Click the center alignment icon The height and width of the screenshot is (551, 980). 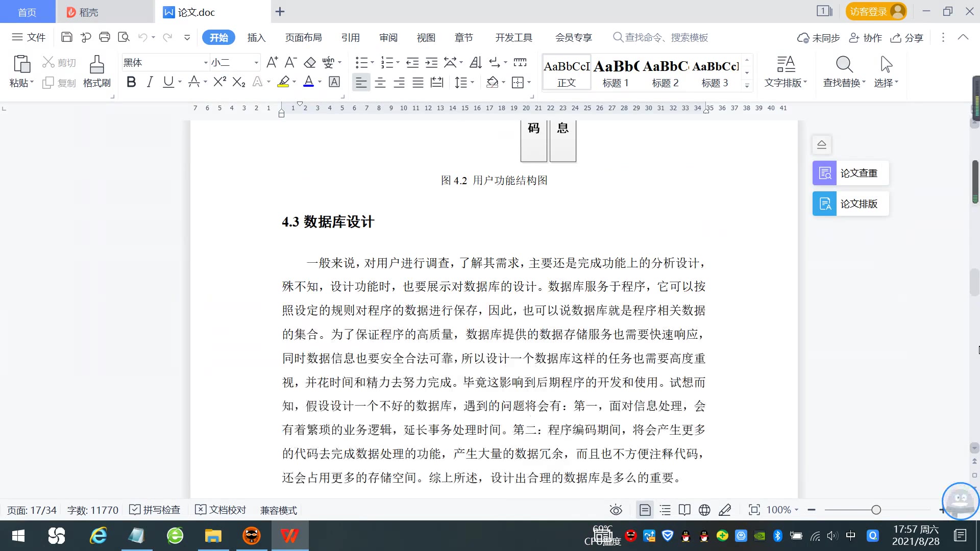coord(380,83)
